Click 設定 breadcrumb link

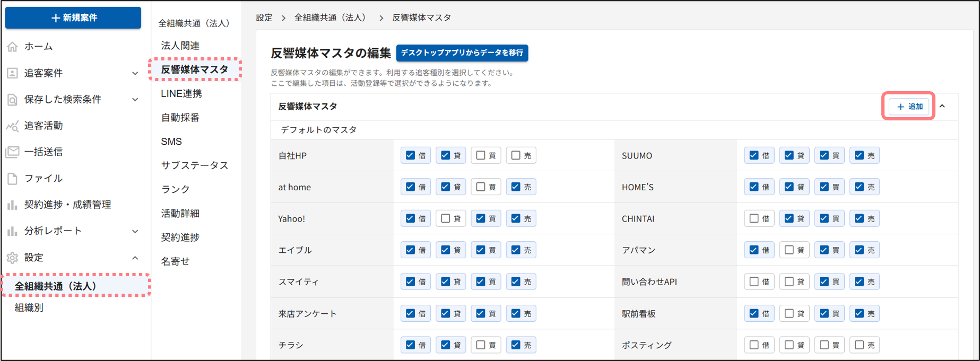tap(264, 17)
